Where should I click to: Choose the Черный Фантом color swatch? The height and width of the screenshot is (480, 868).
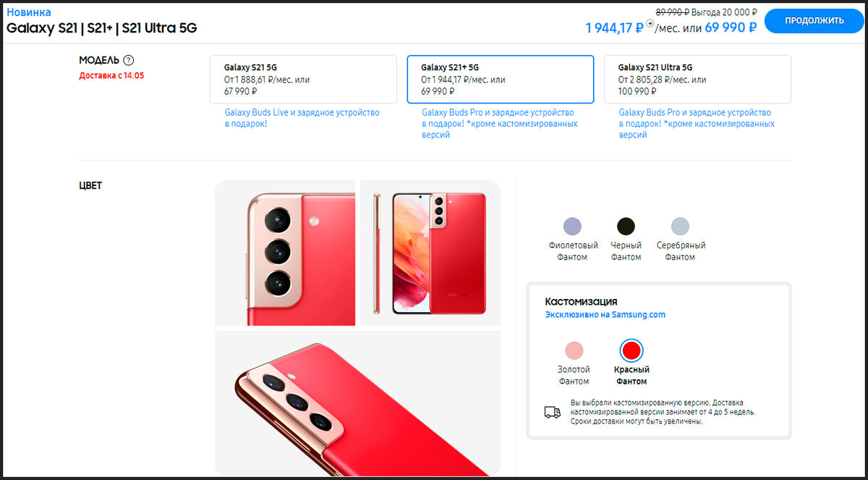pyautogui.click(x=626, y=226)
